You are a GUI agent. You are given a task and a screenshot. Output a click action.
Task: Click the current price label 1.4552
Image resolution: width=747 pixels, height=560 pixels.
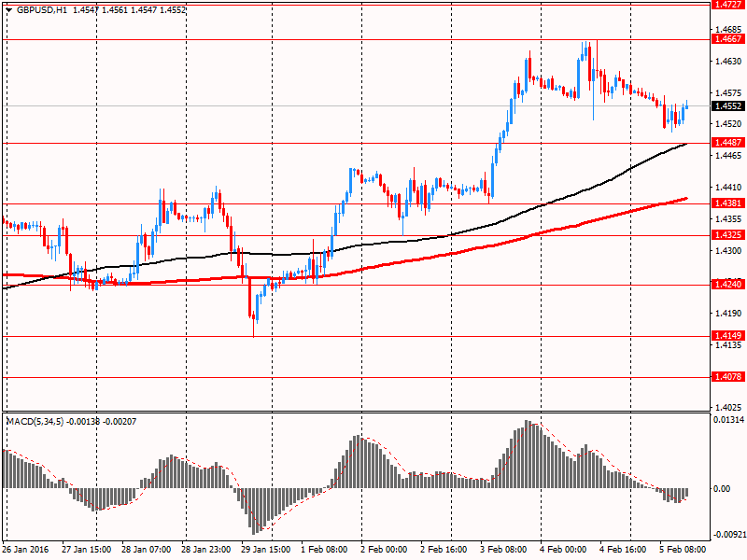point(726,106)
